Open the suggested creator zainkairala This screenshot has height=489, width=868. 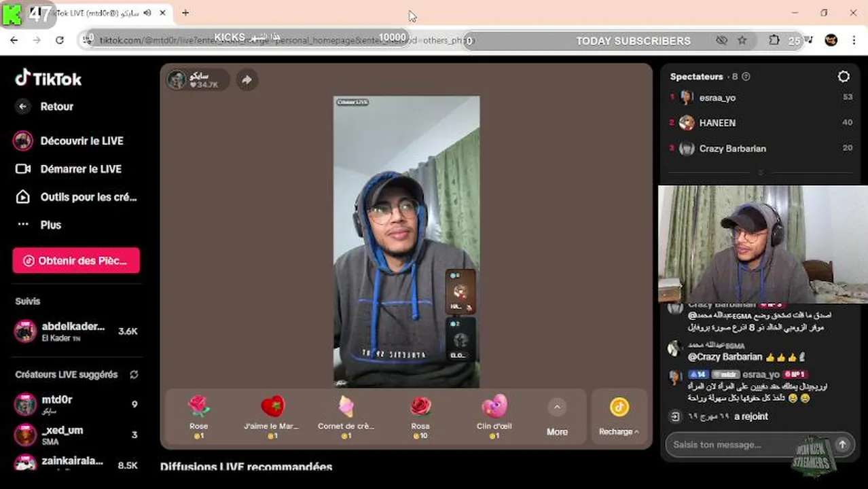(76, 465)
